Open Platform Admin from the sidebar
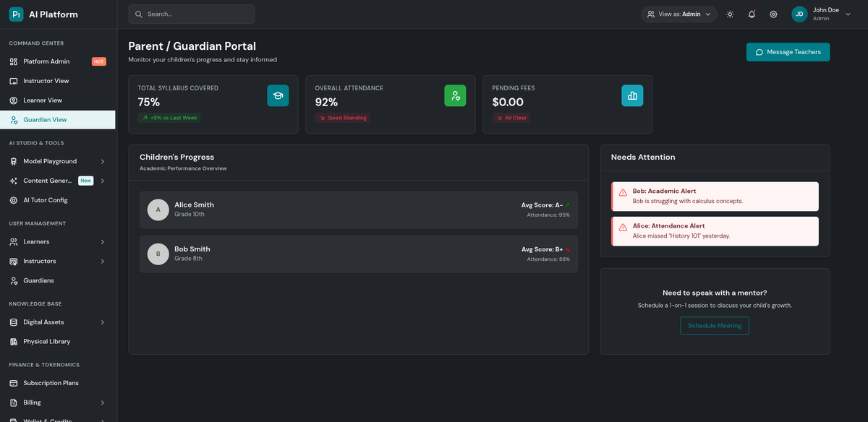 46,61
